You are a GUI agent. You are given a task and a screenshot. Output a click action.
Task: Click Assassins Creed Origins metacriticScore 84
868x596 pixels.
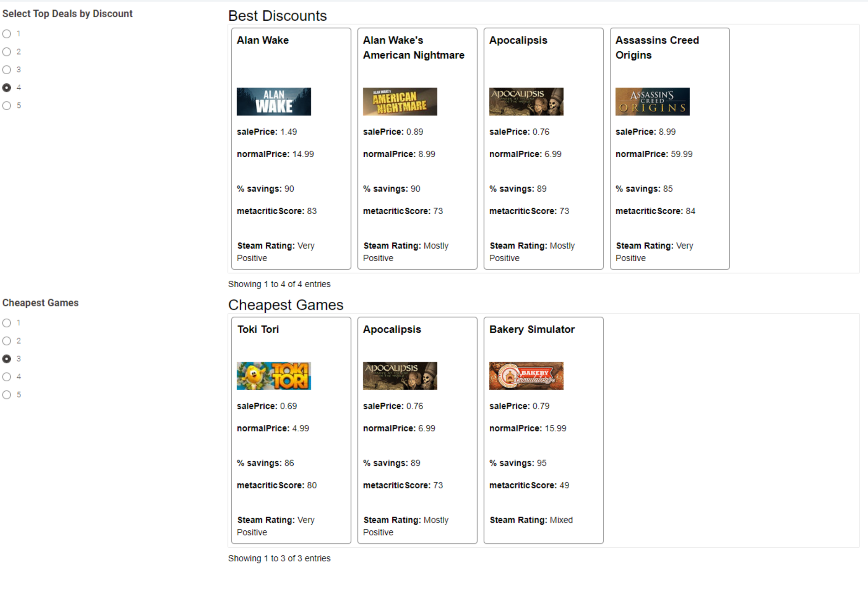coord(656,211)
